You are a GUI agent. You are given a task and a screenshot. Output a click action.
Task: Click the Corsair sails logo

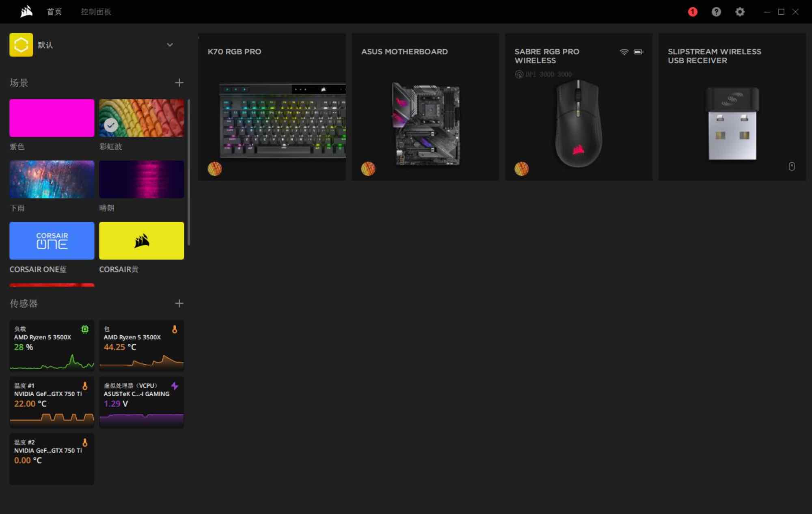pyautogui.click(x=26, y=12)
